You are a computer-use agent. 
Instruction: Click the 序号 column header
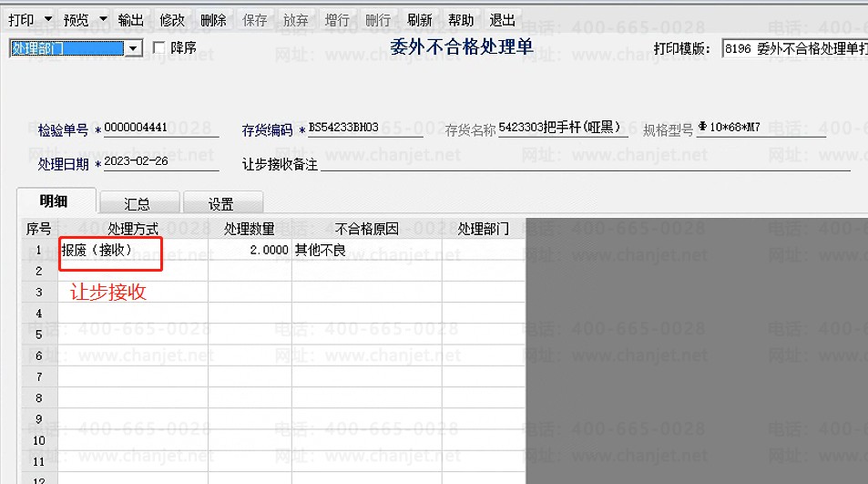coord(39,229)
